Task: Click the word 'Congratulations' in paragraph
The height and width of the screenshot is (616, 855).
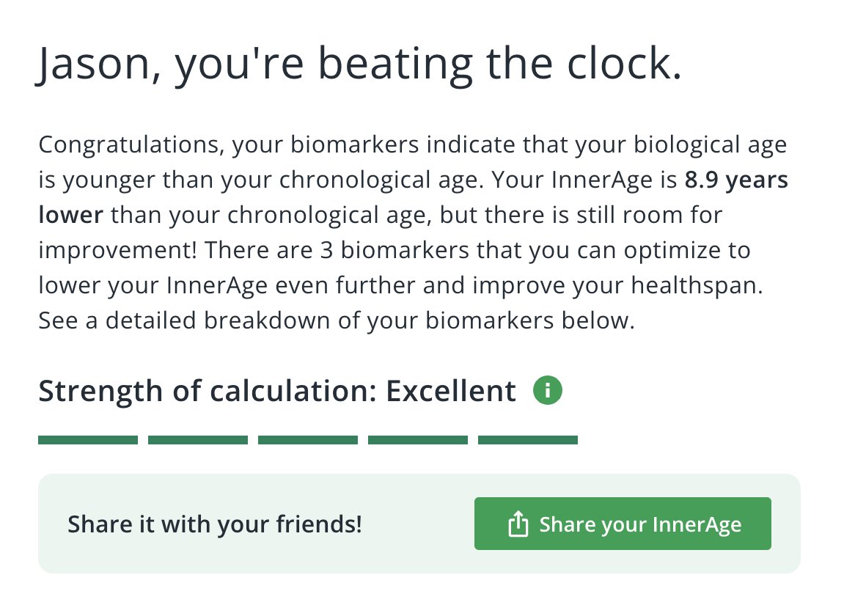Action: pyautogui.click(x=131, y=145)
